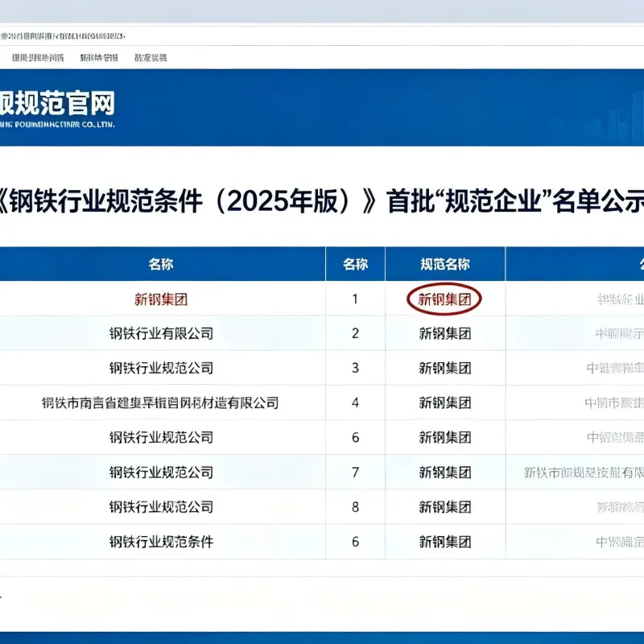This screenshot has height=644, width=644.
Task: Click the 6 beside 钢铁行业规范条件
Action: pos(355,542)
